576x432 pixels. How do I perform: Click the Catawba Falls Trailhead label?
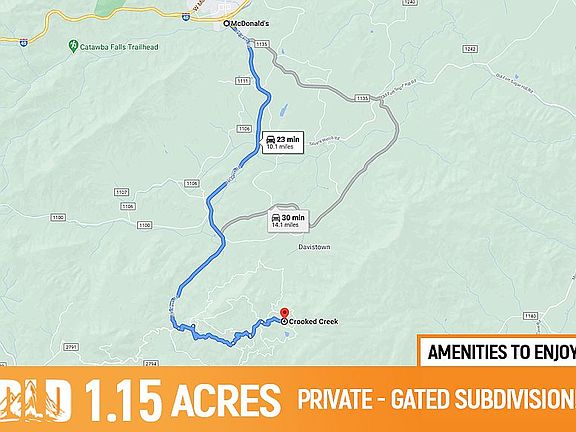tap(119, 47)
